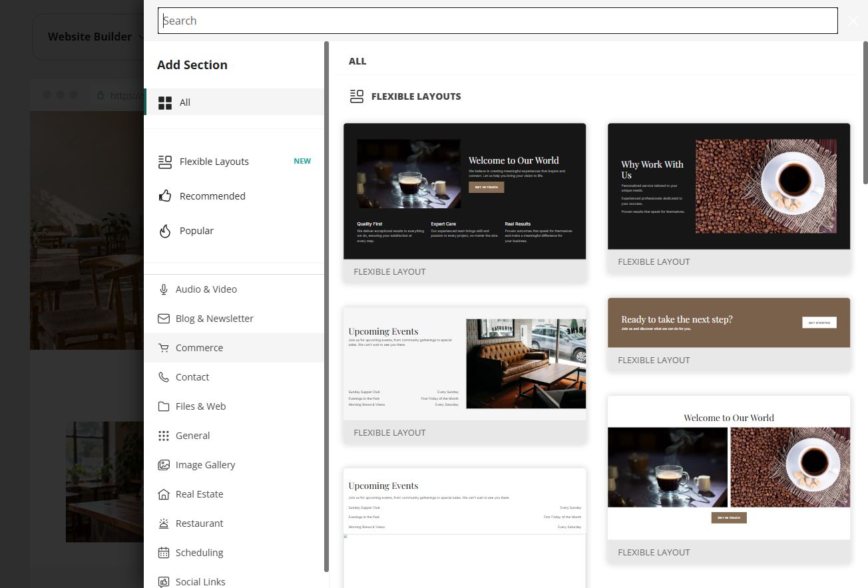Pick the Why Work With Us layout
This screenshot has width=868, height=588.
(x=729, y=198)
